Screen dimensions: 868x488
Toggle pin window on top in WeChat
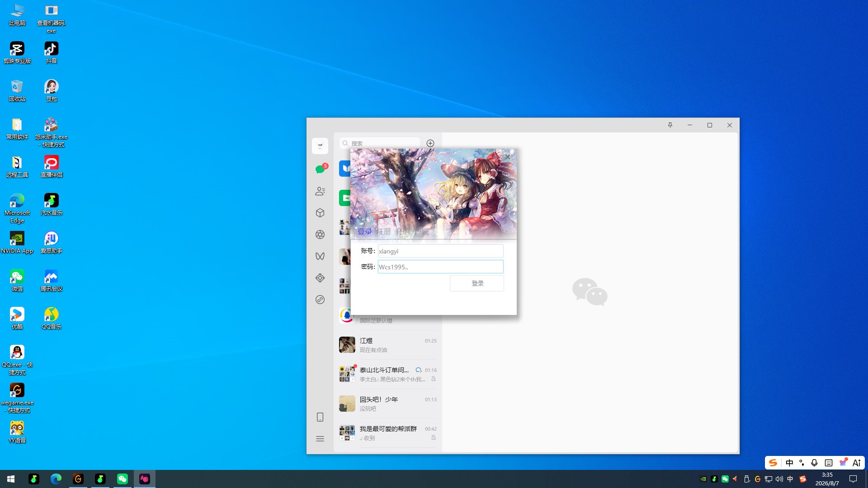pyautogui.click(x=670, y=125)
